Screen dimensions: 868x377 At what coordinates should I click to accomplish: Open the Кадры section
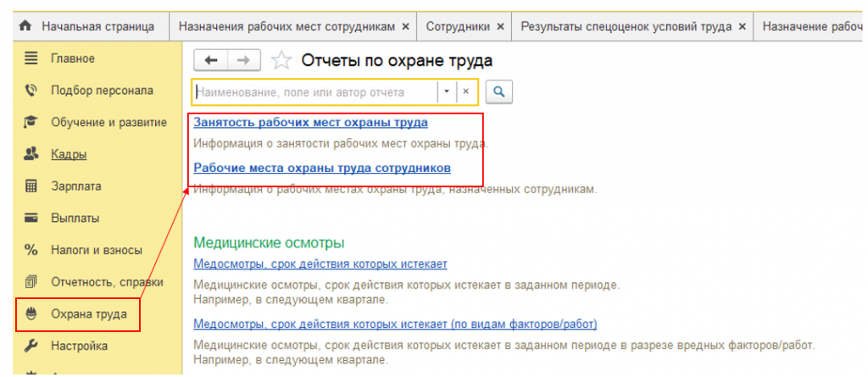pos(69,154)
